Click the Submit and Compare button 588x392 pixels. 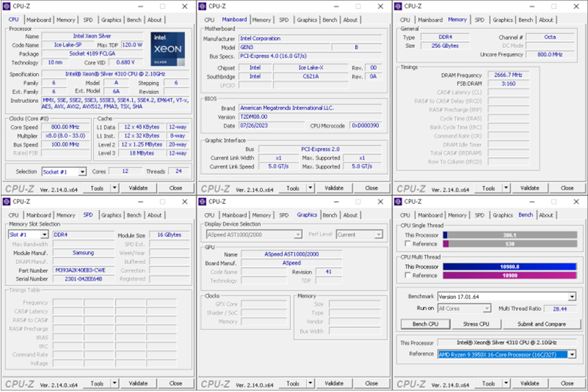click(x=541, y=324)
